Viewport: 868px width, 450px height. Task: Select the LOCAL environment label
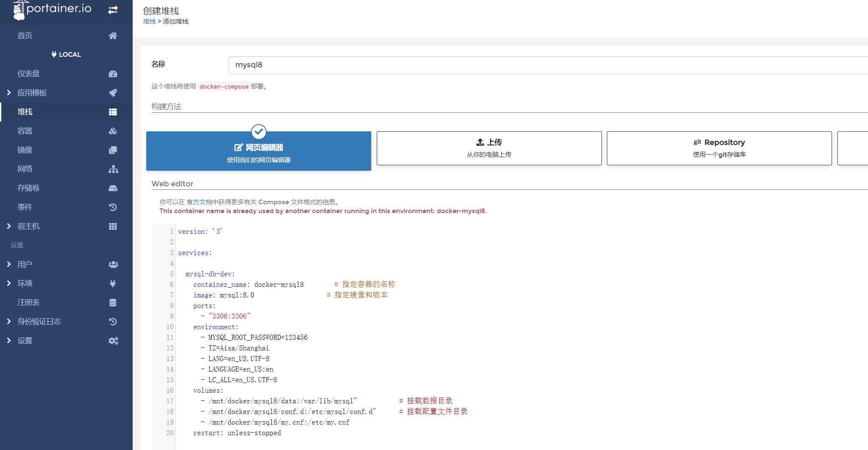coord(70,54)
